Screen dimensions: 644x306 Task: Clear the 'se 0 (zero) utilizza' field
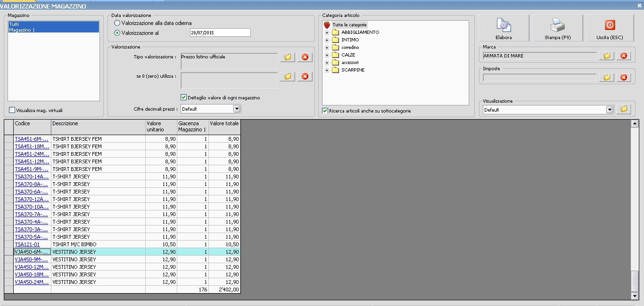[305, 76]
